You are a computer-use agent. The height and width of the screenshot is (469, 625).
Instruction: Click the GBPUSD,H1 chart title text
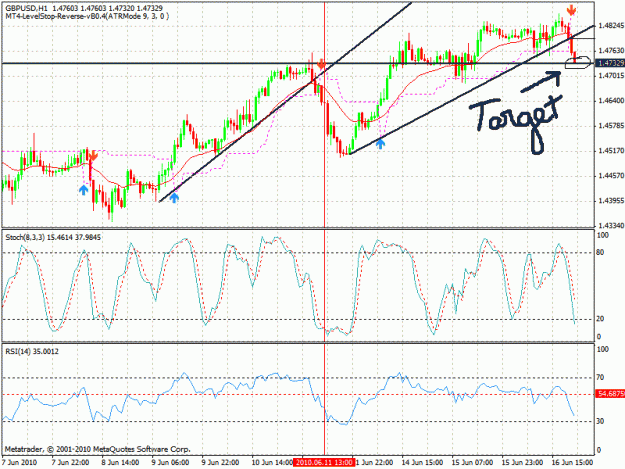pyautogui.click(x=26, y=8)
